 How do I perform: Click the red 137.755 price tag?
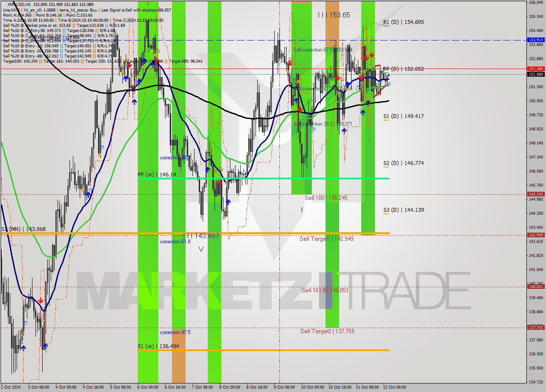(x=536, y=327)
